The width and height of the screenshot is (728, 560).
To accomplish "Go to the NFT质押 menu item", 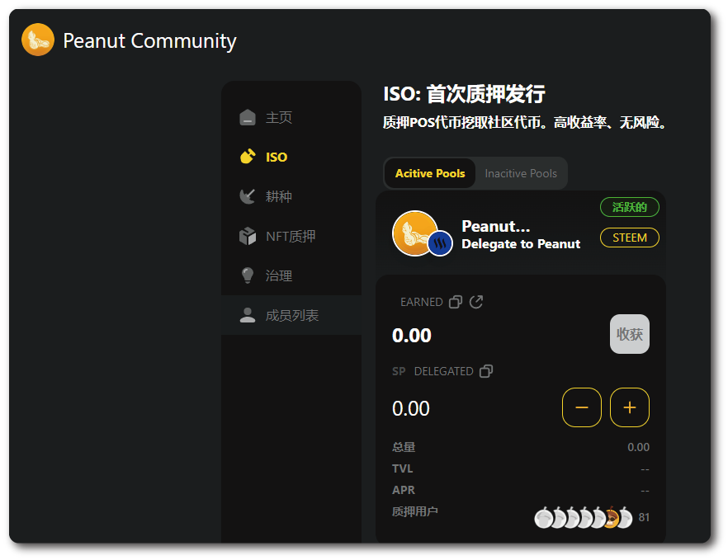I will [291, 236].
